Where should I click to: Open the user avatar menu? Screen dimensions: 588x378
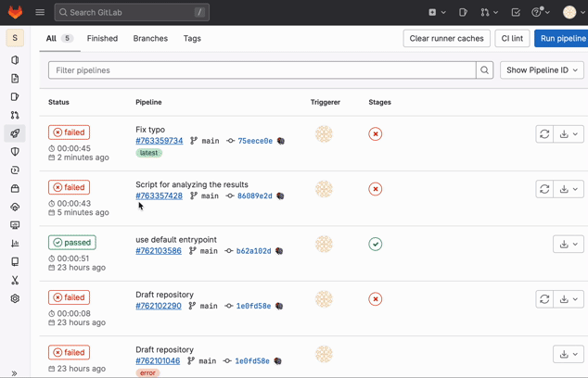pos(574,12)
